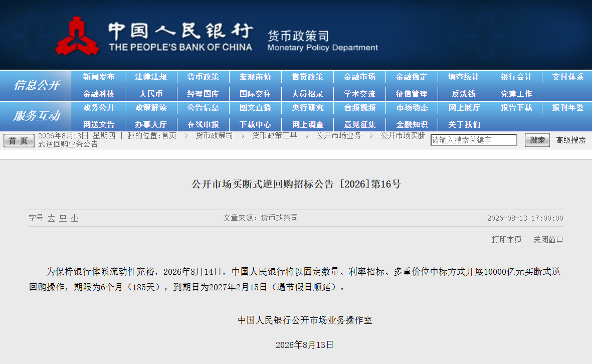Open 图文直播 menu item

click(x=255, y=108)
